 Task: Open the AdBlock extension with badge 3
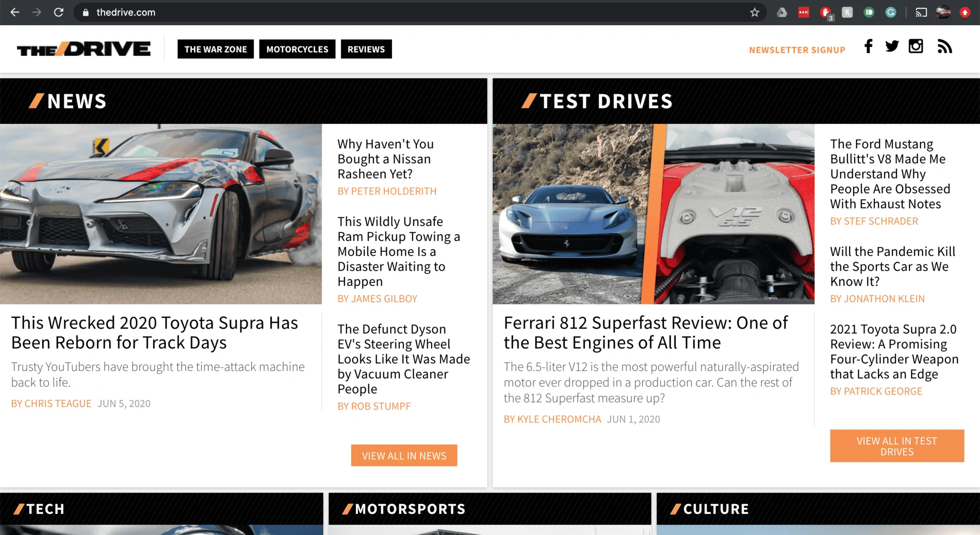click(826, 13)
